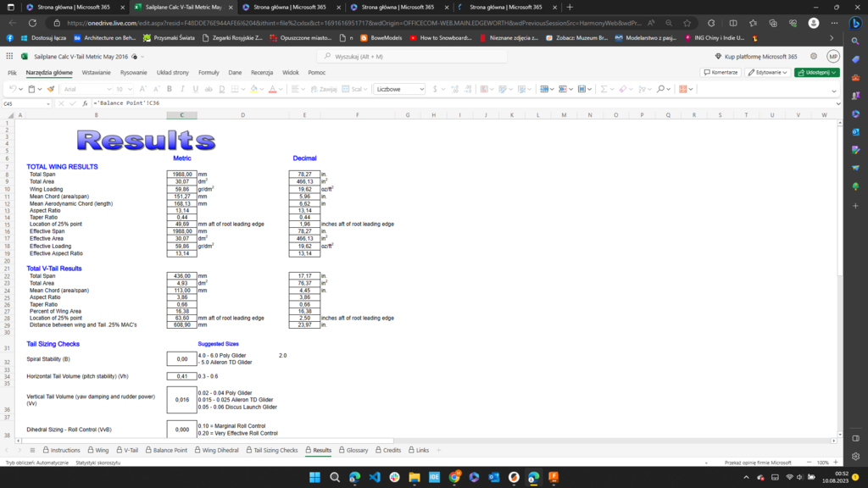Open the app launcher grid icon

(10, 56)
